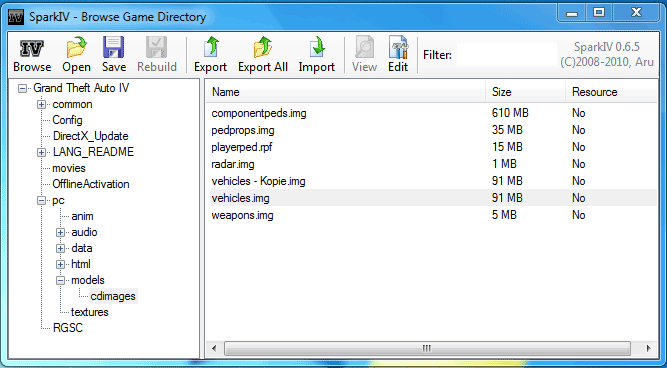Expand the common folder
This screenshot has width=667, height=368.
[x=41, y=105]
